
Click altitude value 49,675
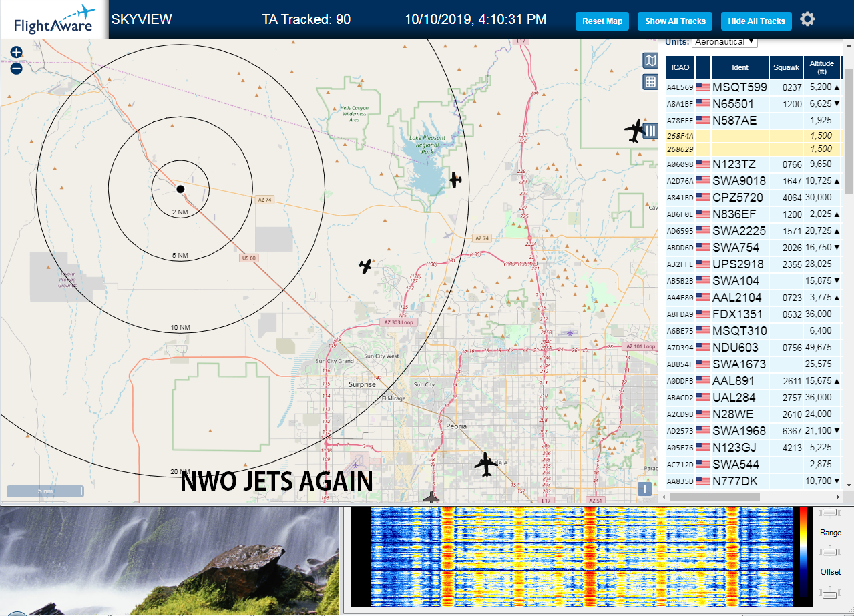819,348
